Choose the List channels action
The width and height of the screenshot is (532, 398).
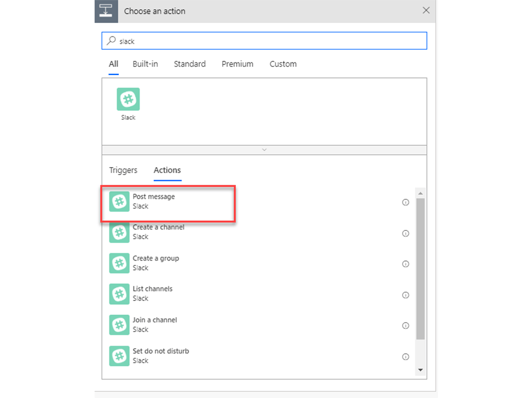click(x=259, y=294)
